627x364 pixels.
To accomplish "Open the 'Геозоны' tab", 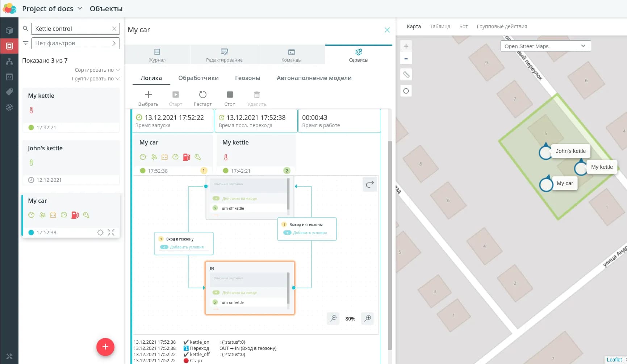I will click(247, 78).
